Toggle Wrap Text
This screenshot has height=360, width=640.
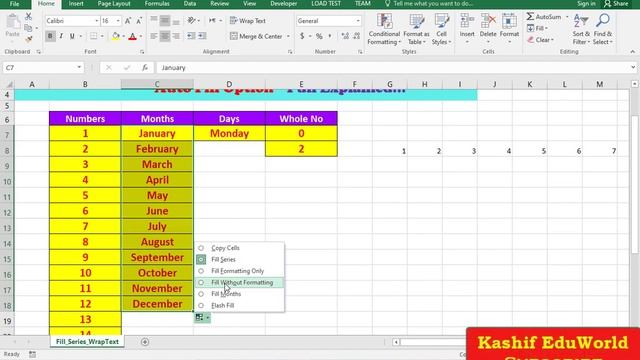click(x=248, y=21)
